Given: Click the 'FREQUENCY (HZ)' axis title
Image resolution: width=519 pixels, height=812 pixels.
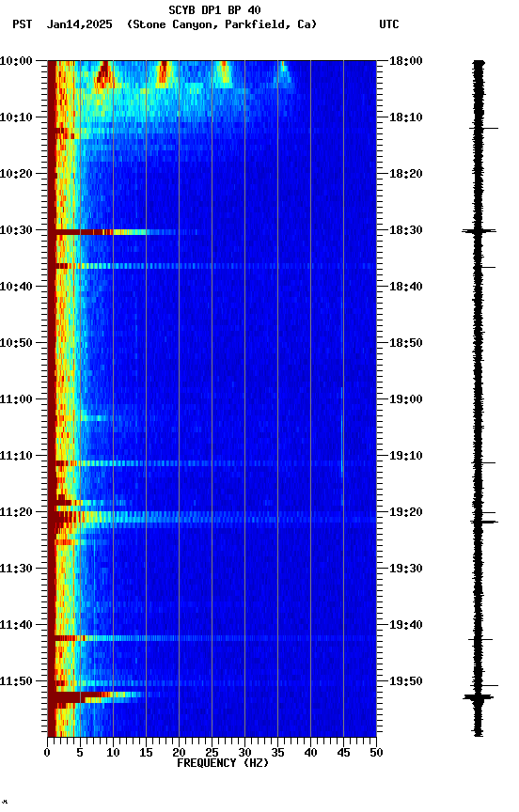Looking at the screenshot, I should 223,763.
